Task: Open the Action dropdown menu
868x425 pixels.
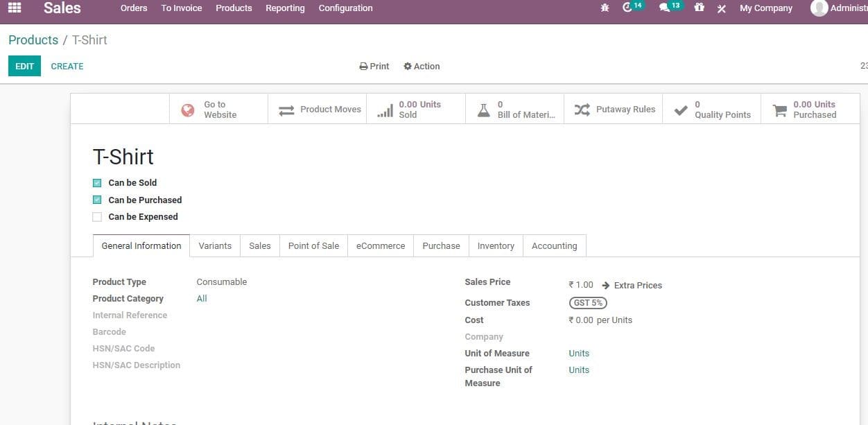Action: pyautogui.click(x=422, y=66)
